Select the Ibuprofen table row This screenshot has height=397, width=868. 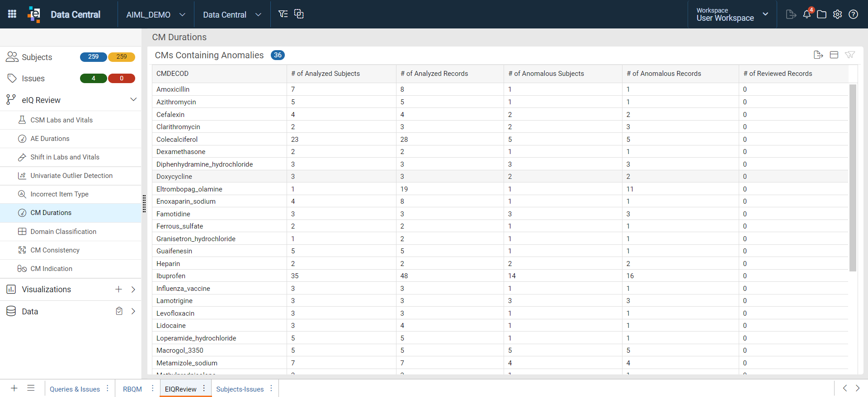[500, 276]
